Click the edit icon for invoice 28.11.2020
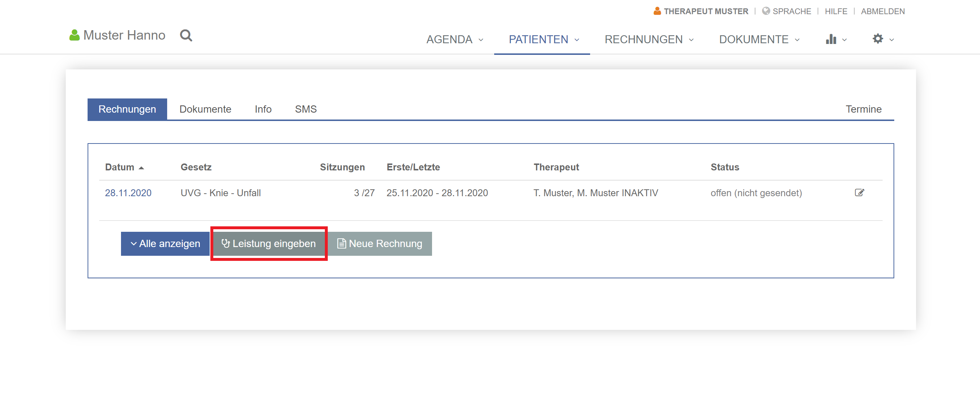The width and height of the screenshot is (980, 404). point(859,193)
